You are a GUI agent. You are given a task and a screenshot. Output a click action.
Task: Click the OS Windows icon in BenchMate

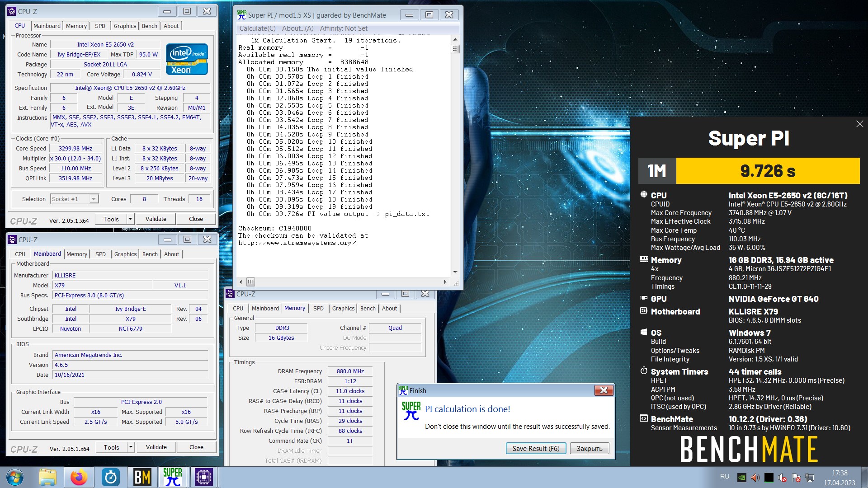click(x=644, y=332)
